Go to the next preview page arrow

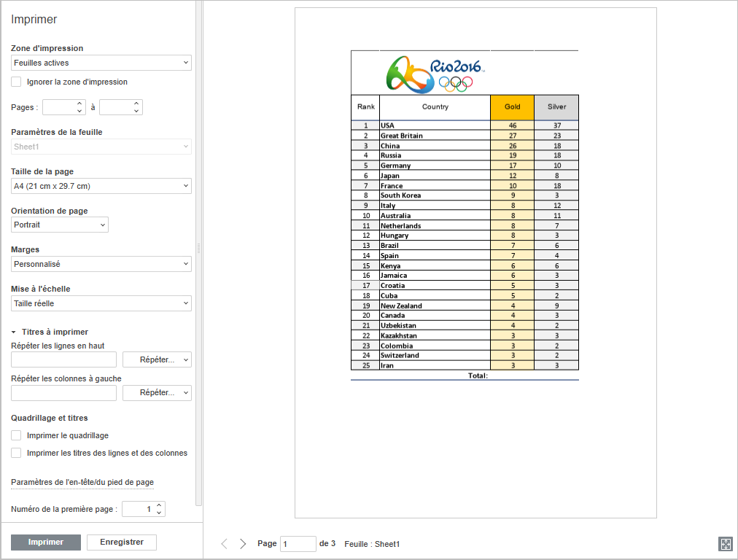point(243,544)
